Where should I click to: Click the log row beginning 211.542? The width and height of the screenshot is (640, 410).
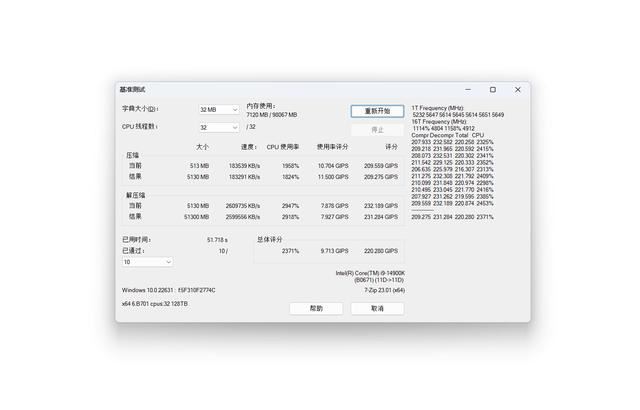(x=452, y=163)
